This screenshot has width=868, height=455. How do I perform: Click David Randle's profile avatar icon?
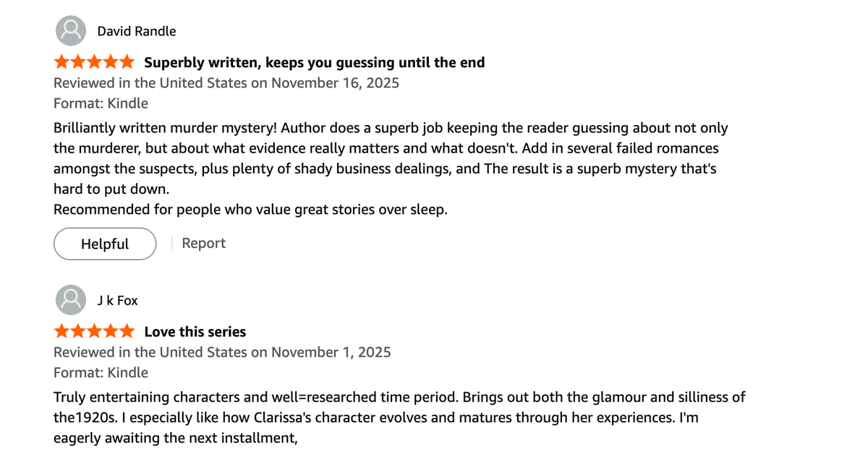[x=70, y=30]
